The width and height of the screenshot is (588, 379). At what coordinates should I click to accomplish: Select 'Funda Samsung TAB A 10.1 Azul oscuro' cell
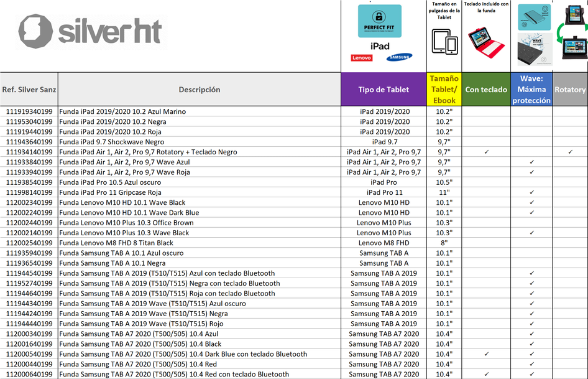pos(200,253)
